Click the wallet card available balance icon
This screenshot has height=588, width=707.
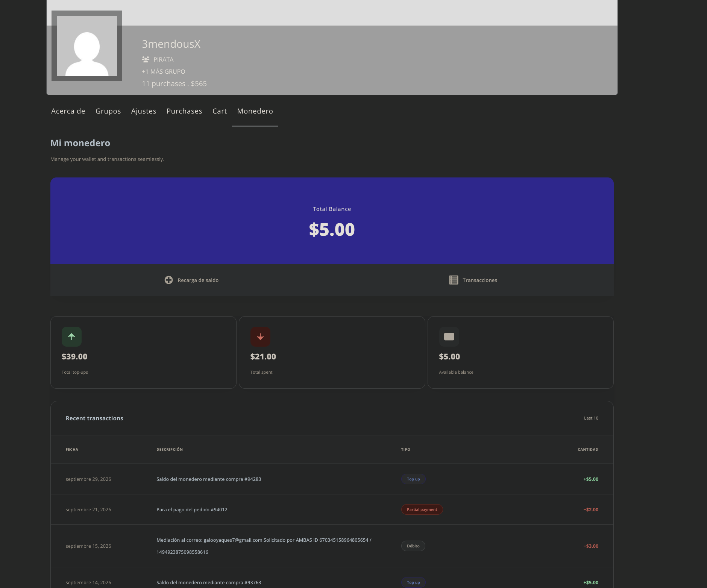[x=449, y=336]
